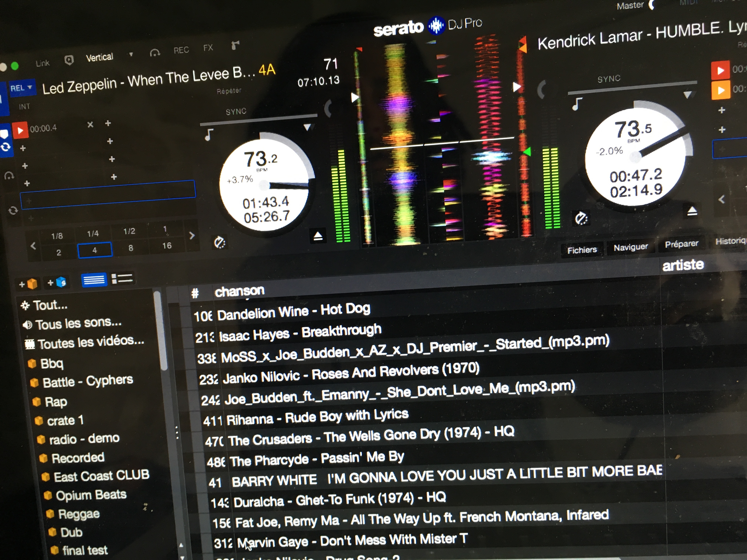Open the Naviguer tab
747x560 pixels.
(x=630, y=247)
